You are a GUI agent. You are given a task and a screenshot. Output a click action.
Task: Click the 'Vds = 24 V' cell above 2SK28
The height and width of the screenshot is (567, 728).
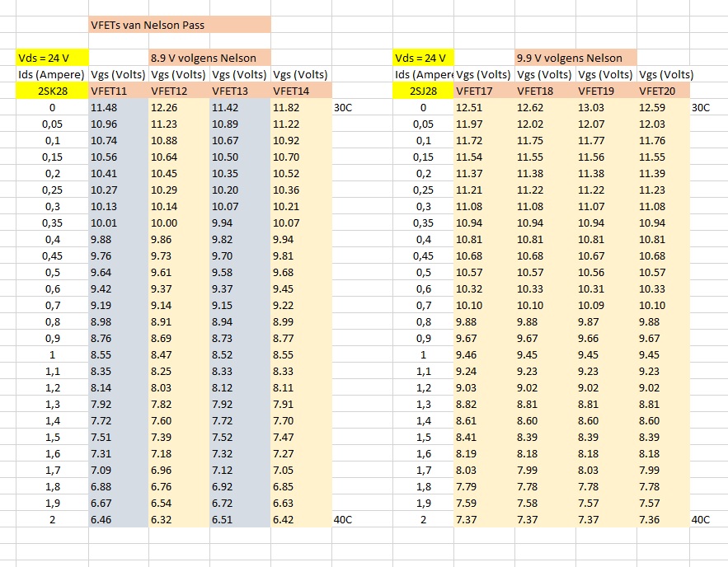[52, 58]
